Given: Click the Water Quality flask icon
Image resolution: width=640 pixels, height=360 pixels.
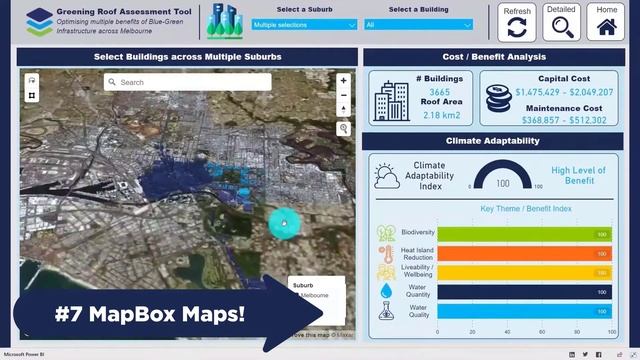Looking at the screenshot, I should (x=386, y=311).
